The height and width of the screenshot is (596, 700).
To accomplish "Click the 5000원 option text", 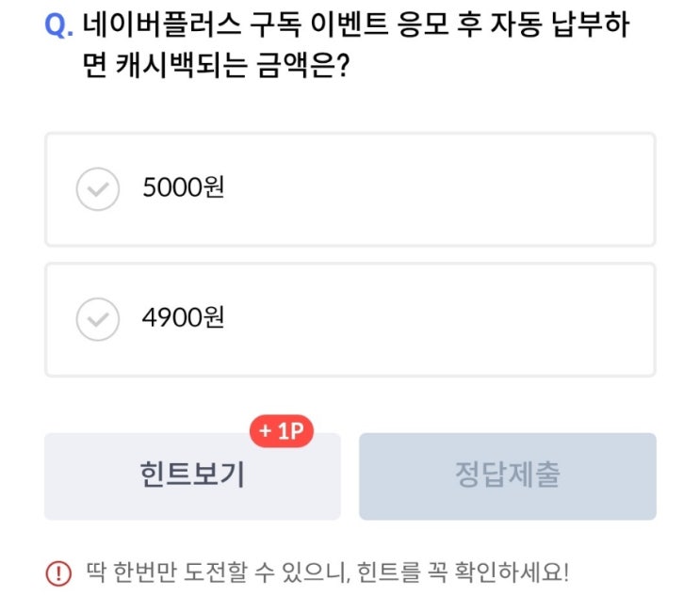I will pyautogui.click(x=183, y=188).
